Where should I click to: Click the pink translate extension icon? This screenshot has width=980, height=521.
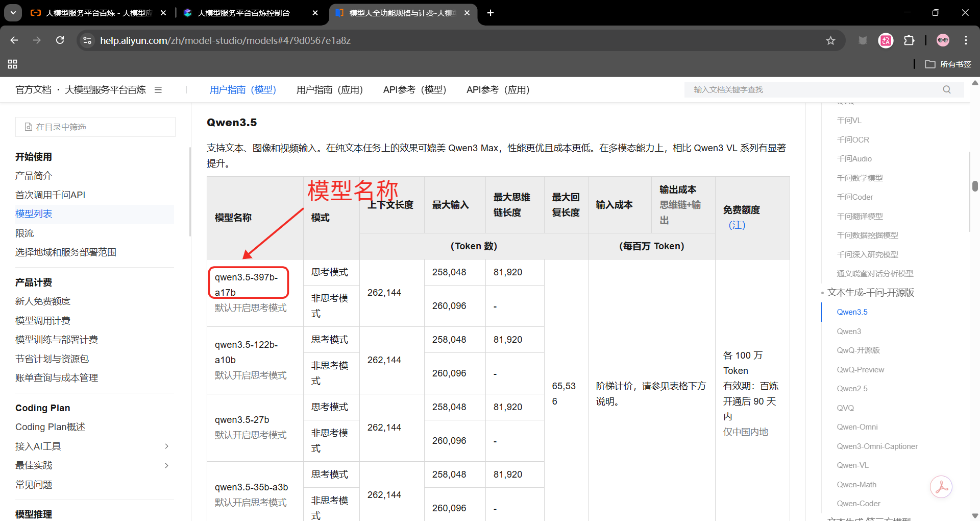click(886, 40)
